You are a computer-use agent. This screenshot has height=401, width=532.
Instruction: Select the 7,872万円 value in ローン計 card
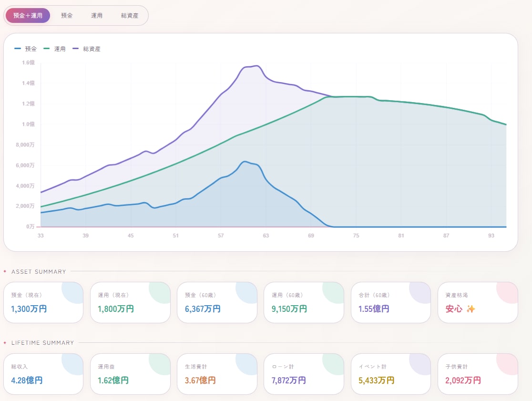289,380
